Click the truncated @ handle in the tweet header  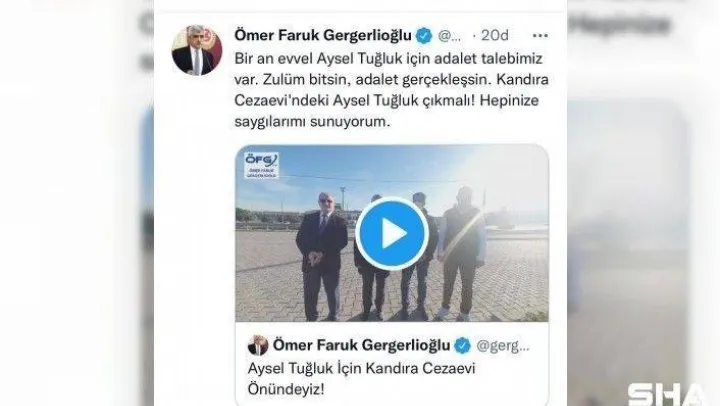click(x=450, y=36)
